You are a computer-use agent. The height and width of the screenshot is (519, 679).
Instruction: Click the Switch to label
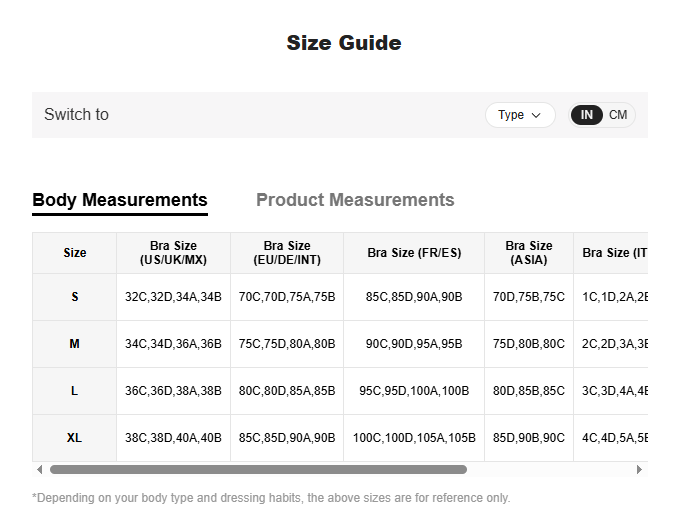(76, 115)
